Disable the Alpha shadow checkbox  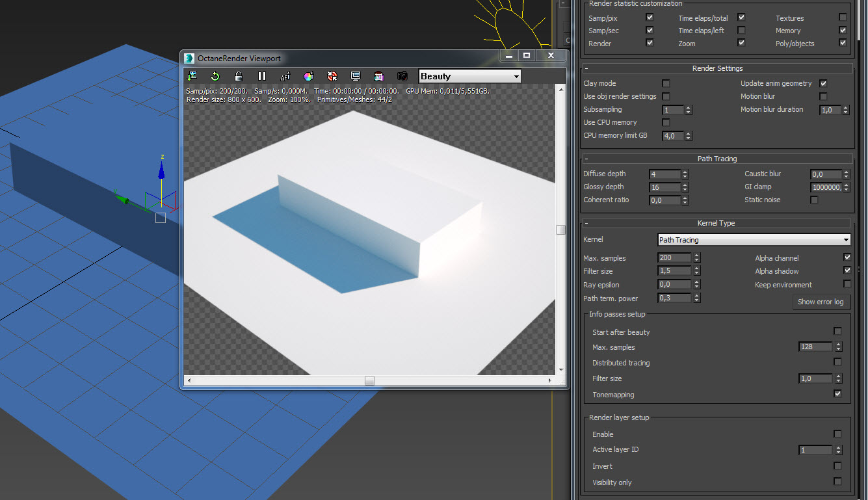tap(847, 270)
